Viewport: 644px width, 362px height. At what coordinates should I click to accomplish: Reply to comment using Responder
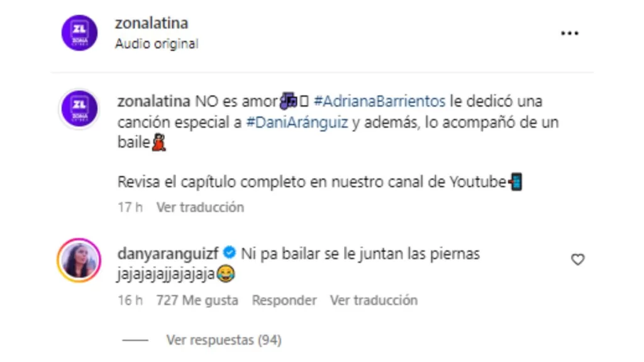(284, 300)
